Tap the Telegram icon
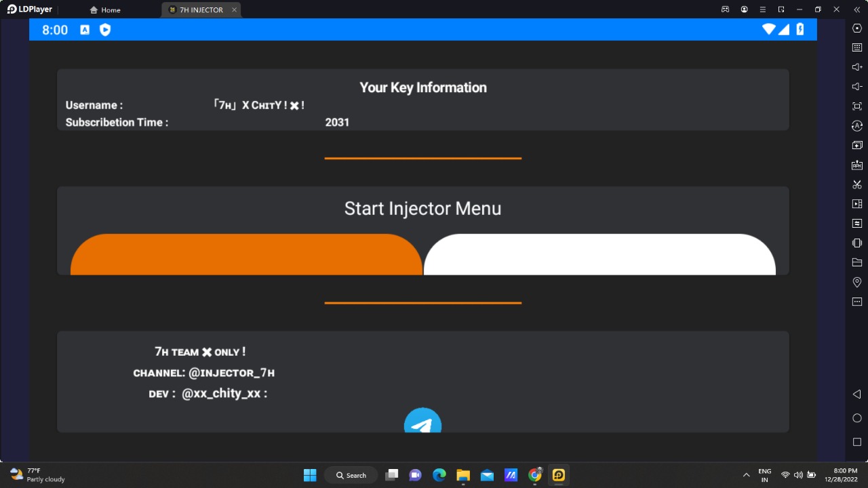The image size is (868, 488). click(x=423, y=420)
